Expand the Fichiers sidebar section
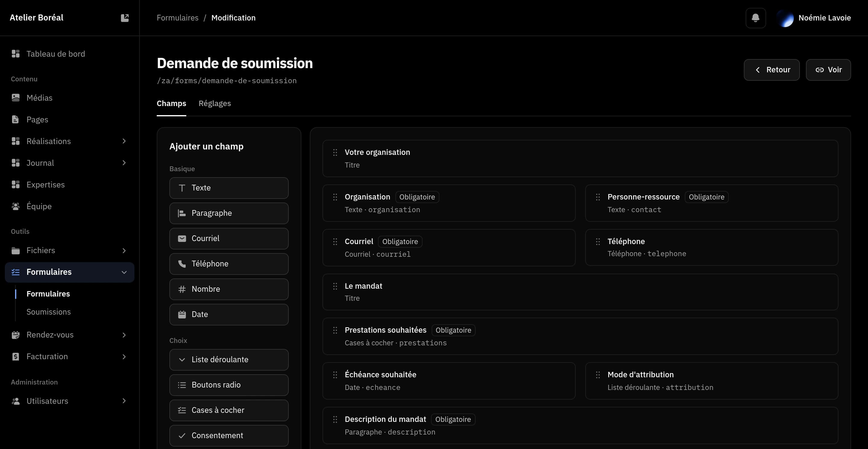868x449 pixels. [124, 250]
